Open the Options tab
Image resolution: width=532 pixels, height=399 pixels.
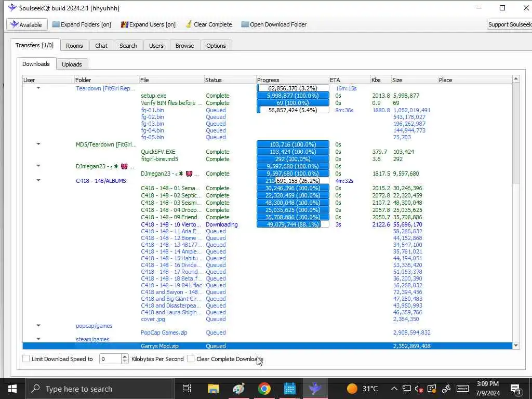pos(216,46)
